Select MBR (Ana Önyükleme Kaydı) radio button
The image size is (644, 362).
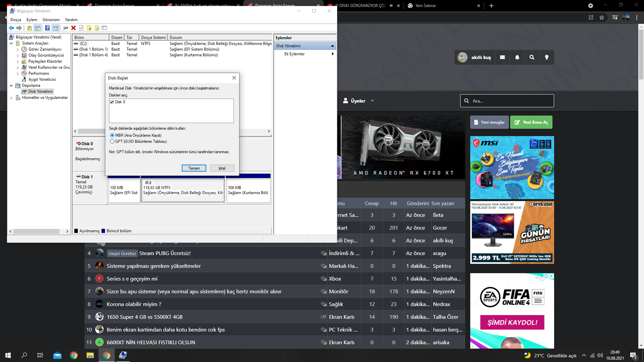[x=112, y=135]
